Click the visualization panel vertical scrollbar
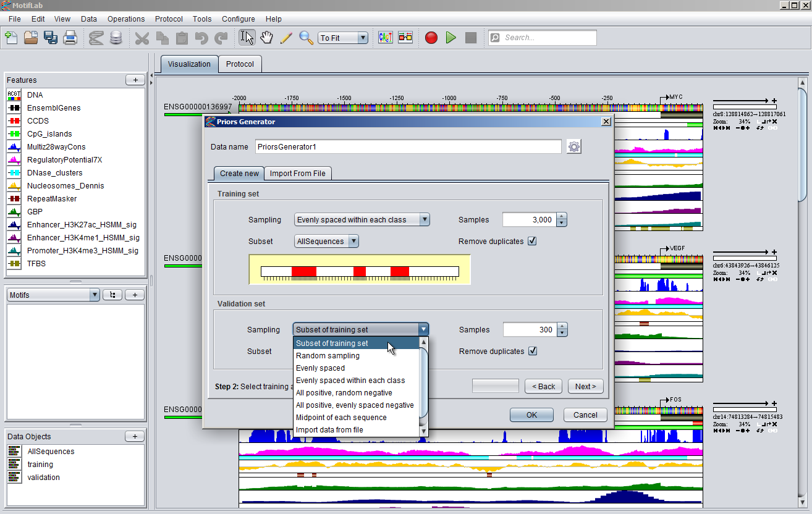Screen dimensions: 812x514 [802, 145]
